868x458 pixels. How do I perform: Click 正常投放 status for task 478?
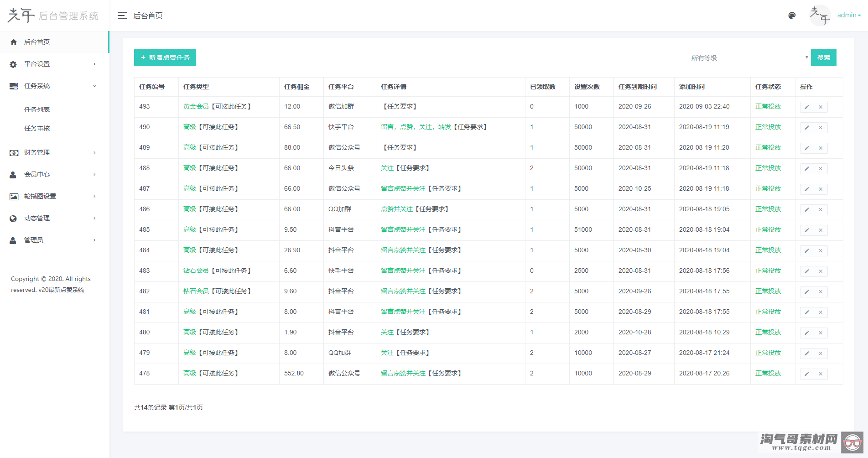click(x=768, y=373)
